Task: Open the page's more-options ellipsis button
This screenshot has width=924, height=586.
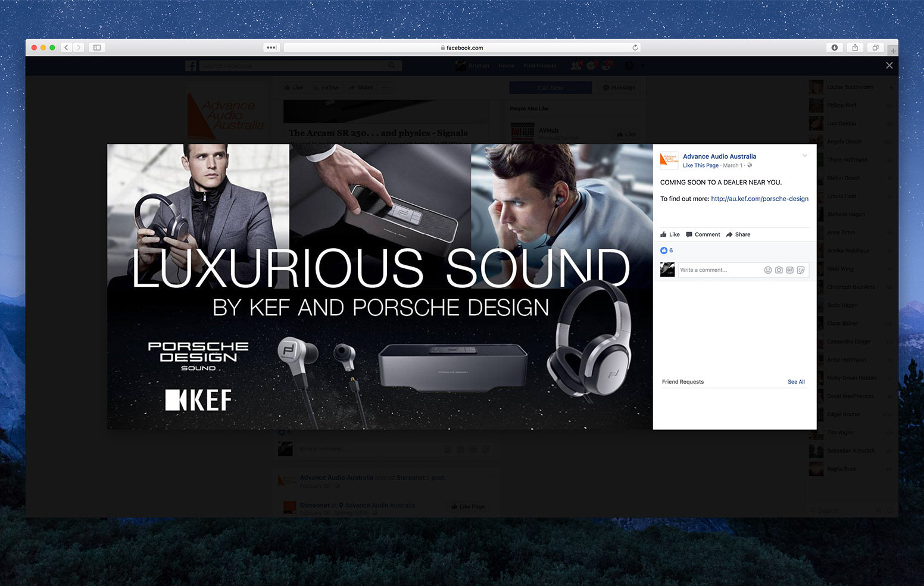Action: tap(386, 87)
